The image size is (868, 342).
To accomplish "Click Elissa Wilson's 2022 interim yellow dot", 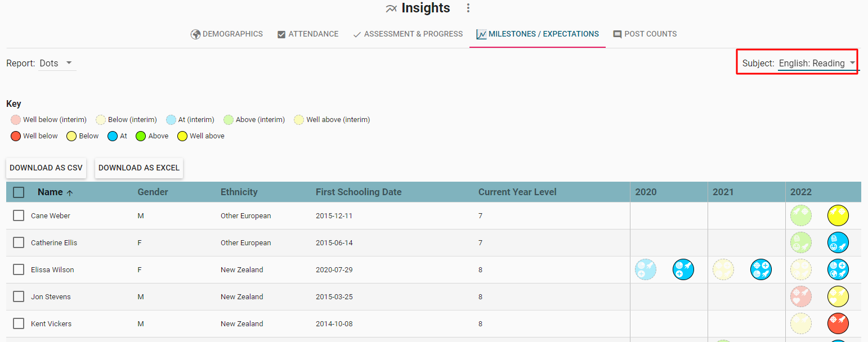I will pos(801,269).
